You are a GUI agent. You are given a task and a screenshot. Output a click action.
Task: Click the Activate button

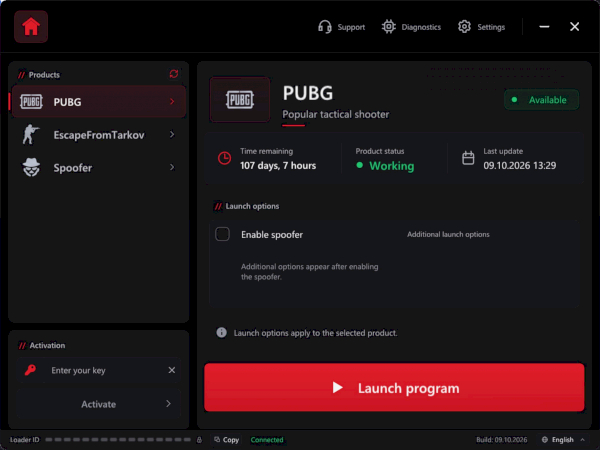99,404
